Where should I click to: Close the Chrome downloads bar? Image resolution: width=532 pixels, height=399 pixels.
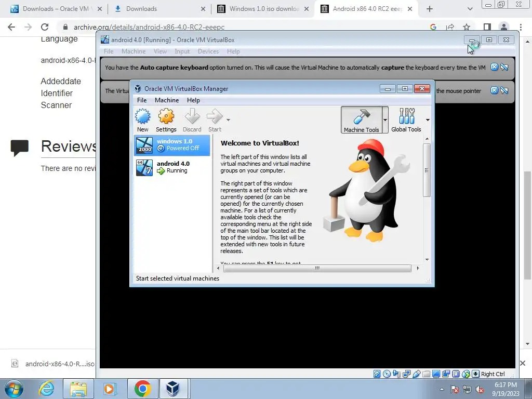523,363
